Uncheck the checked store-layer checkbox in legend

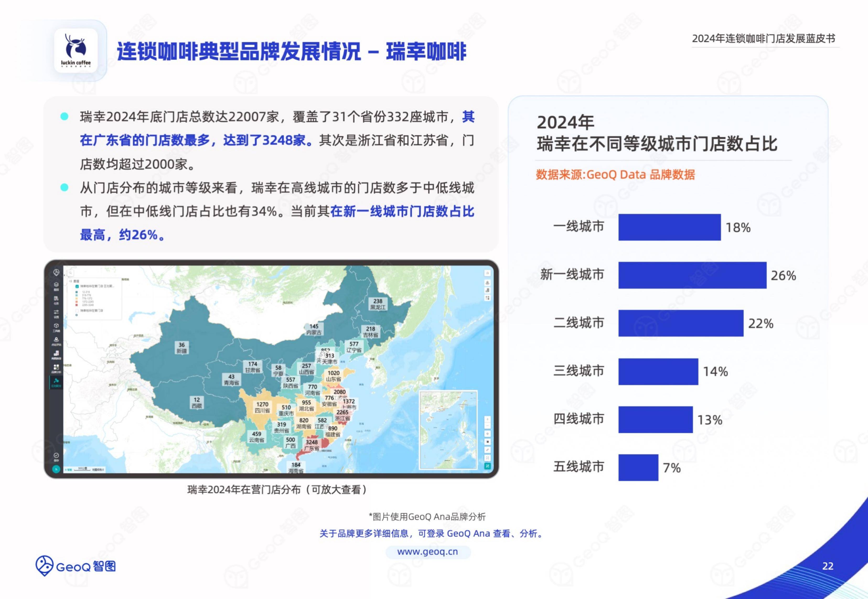tap(77, 286)
